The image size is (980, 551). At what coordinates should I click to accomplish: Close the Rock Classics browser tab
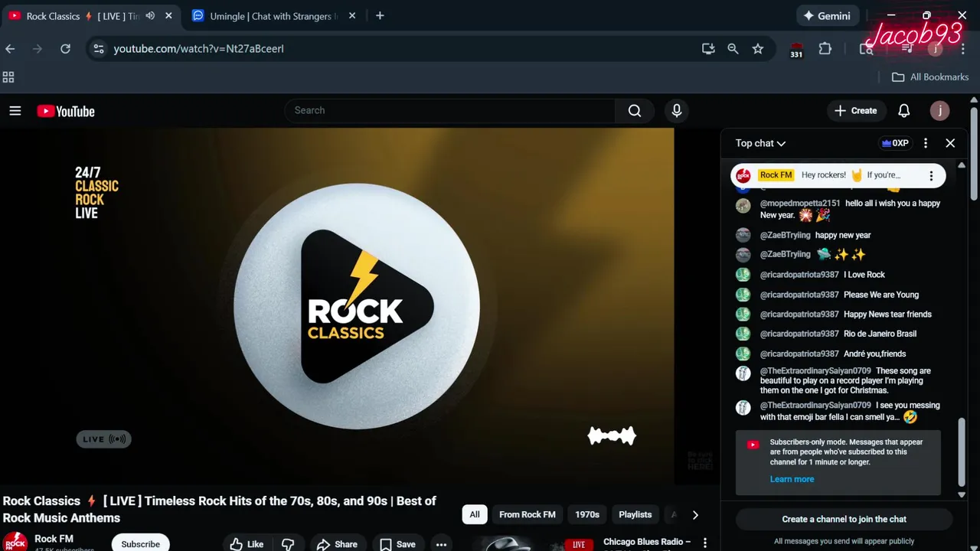[x=168, y=15]
